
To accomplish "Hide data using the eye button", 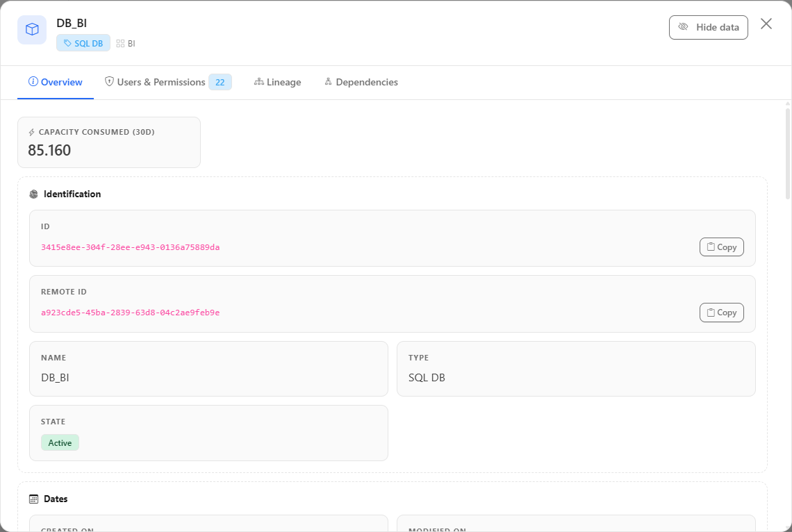I will click(708, 27).
